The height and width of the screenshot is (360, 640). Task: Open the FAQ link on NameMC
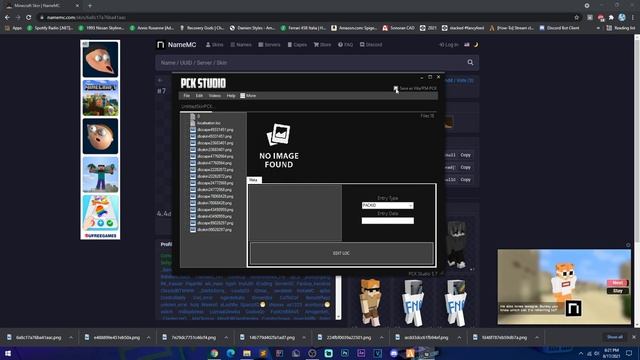coord(345,44)
